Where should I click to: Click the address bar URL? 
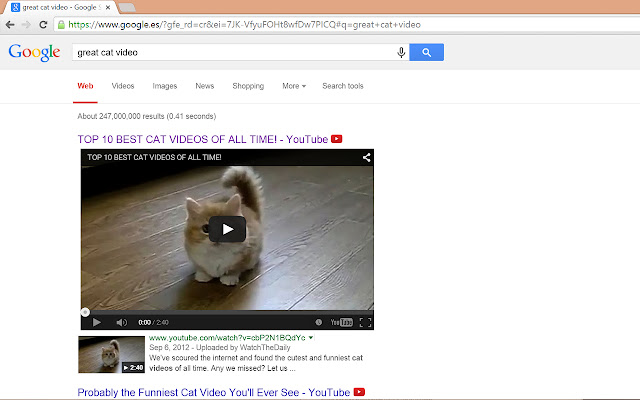(244, 25)
